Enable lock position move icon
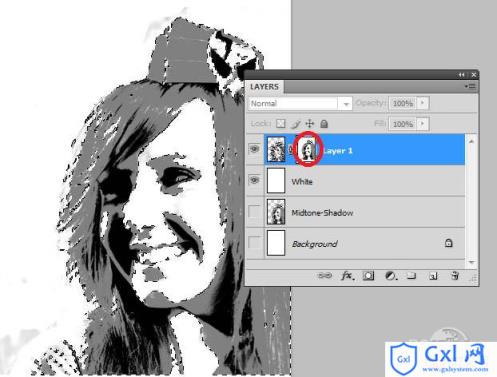The height and width of the screenshot is (377, 497). point(310,124)
